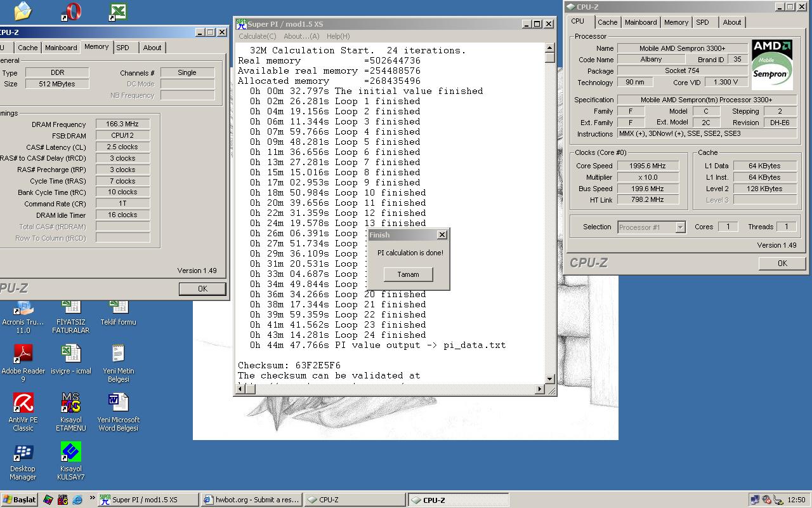Open Processor #1 selection dropdown

pos(652,227)
